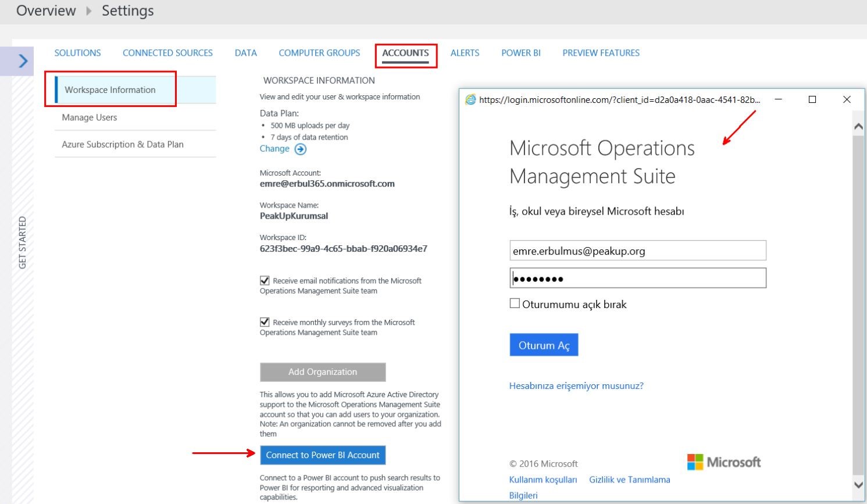Open the circled arrow next to Change

click(x=300, y=149)
